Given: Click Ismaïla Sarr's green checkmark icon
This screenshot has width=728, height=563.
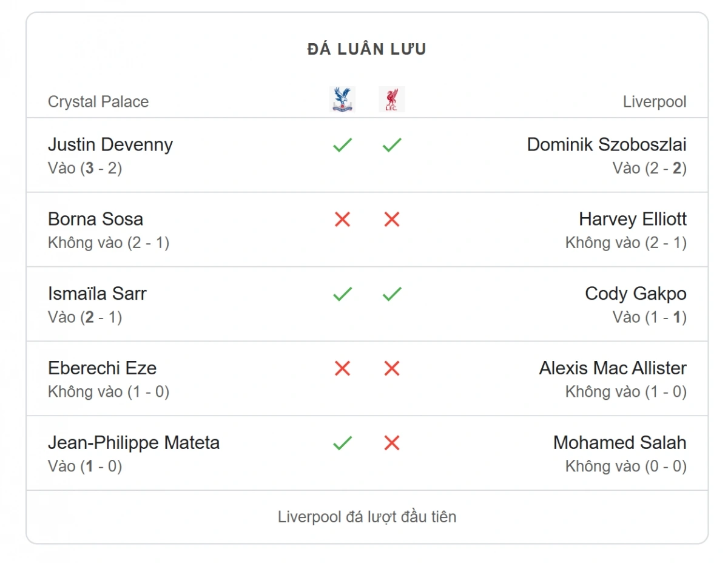Looking at the screenshot, I should 343,294.
